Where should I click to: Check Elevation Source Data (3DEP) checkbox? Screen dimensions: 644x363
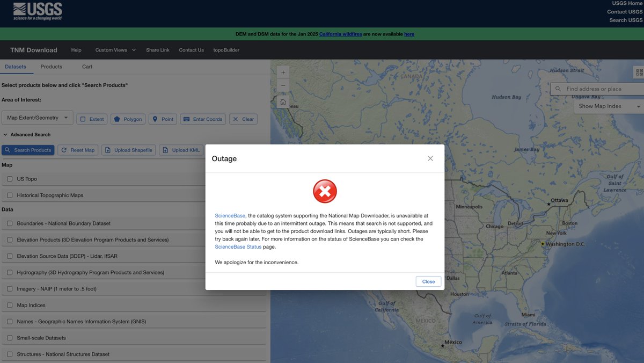click(10, 256)
